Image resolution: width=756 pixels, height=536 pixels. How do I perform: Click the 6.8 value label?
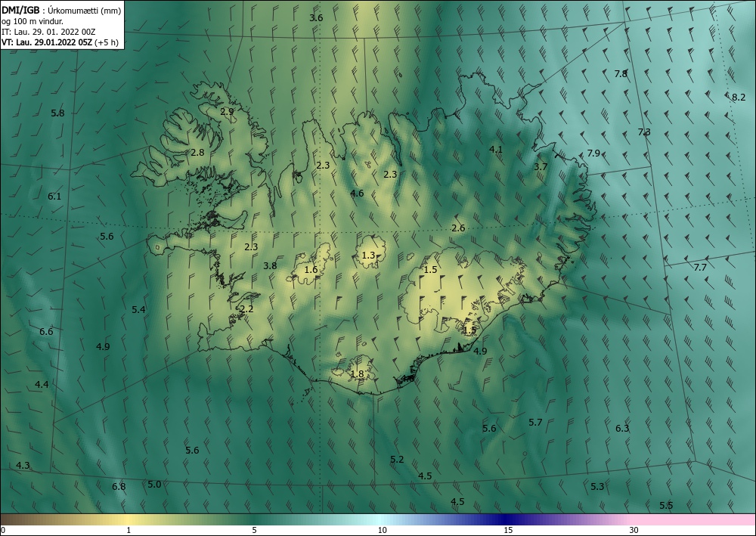119,486
